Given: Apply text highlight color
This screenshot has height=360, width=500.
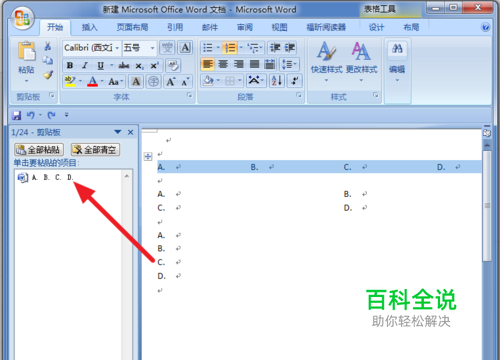Looking at the screenshot, I should [x=70, y=81].
